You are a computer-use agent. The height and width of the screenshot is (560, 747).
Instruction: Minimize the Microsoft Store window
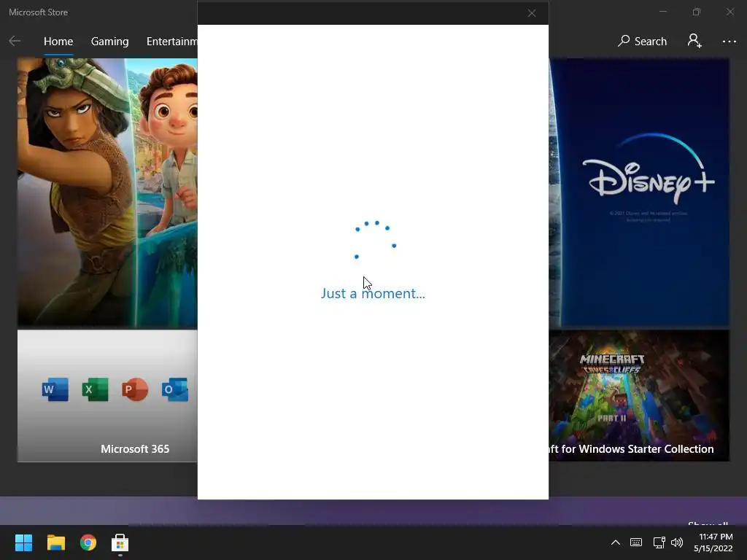click(x=662, y=12)
